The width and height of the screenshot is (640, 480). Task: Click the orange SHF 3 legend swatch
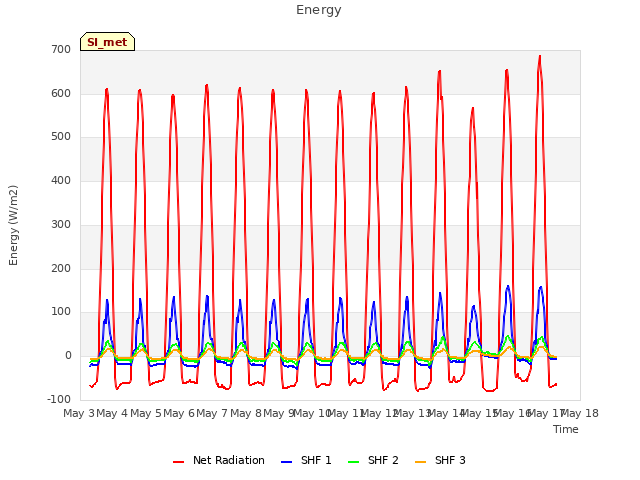420,462
